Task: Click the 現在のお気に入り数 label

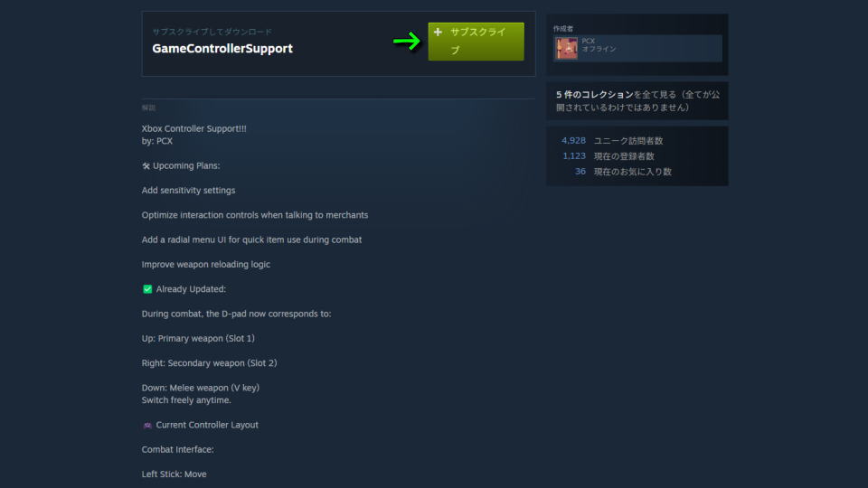Action: (x=633, y=172)
